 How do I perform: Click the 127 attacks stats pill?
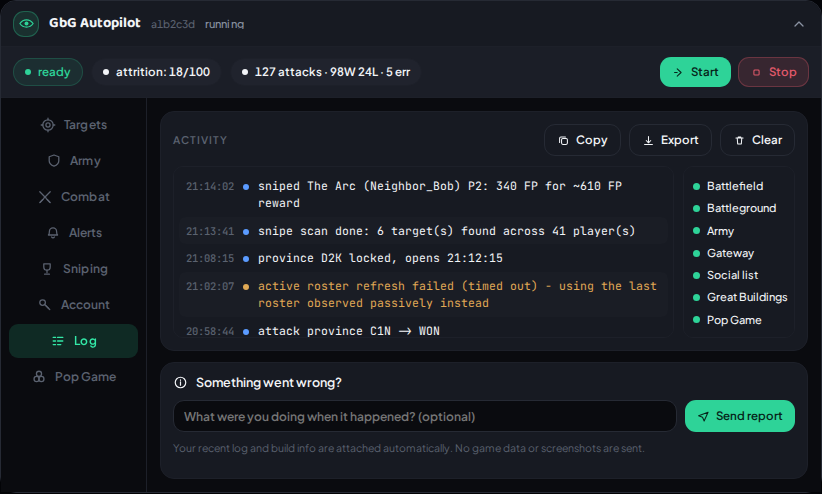point(326,72)
